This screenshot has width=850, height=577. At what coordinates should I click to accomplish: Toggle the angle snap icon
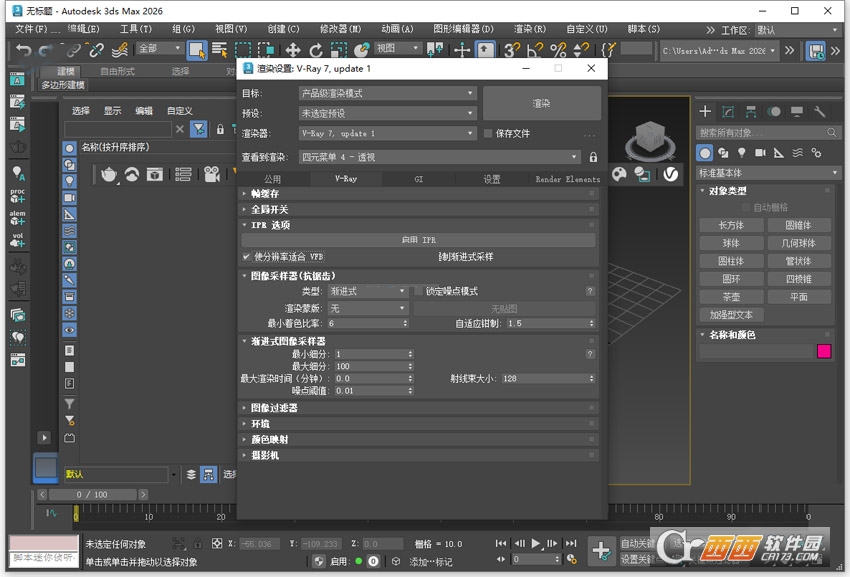[x=535, y=50]
